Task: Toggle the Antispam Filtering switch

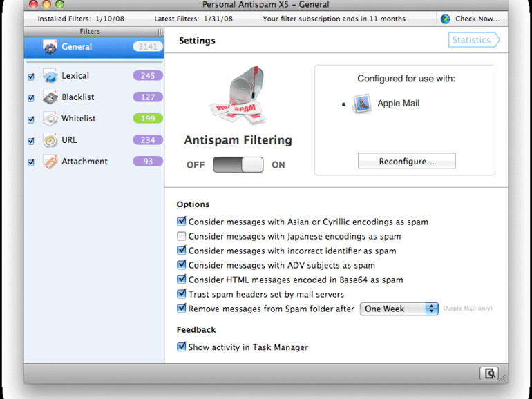Action: coord(238,164)
